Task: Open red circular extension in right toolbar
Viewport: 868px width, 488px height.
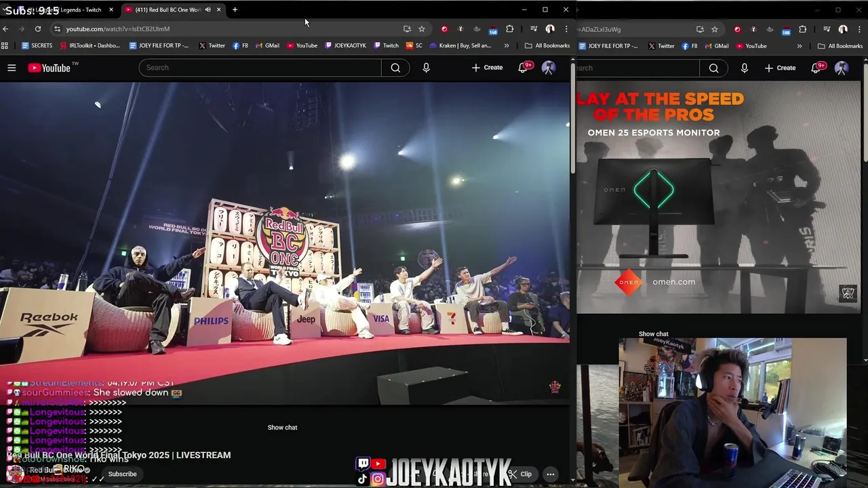Action: click(737, 29)
